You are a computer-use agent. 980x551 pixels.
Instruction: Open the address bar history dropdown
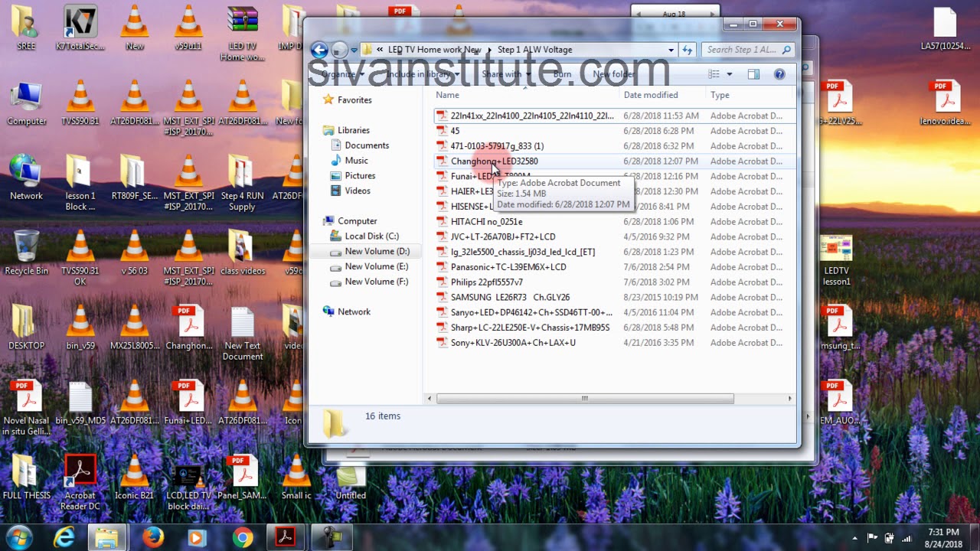coord(671,50)
